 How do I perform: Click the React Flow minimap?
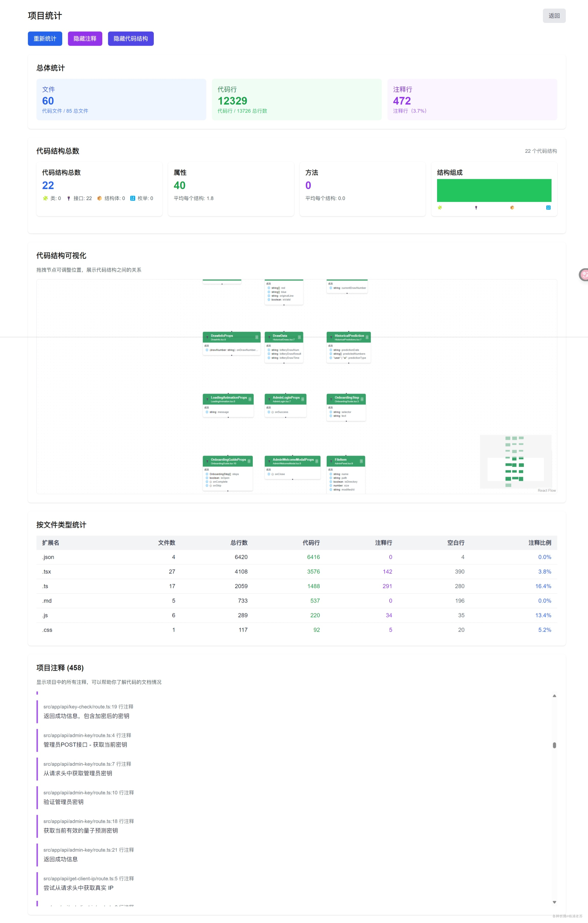coord(515,462)
